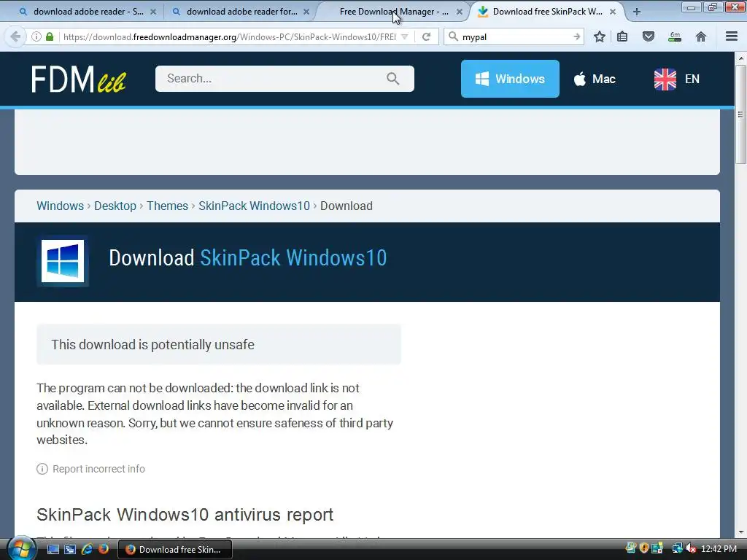Screen dimensions: 747x560
Task: Click Show Desktop quick launch icon
Action: click(x=53, y=549)
